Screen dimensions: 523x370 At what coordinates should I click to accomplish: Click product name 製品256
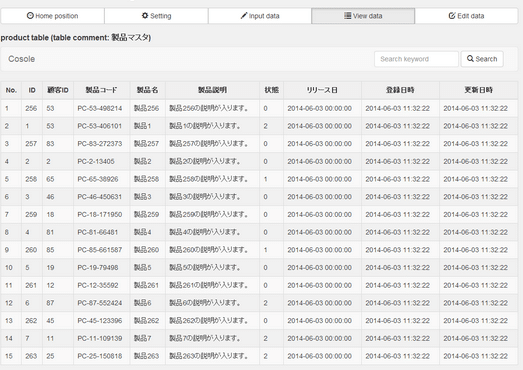[x=146, y=108]
